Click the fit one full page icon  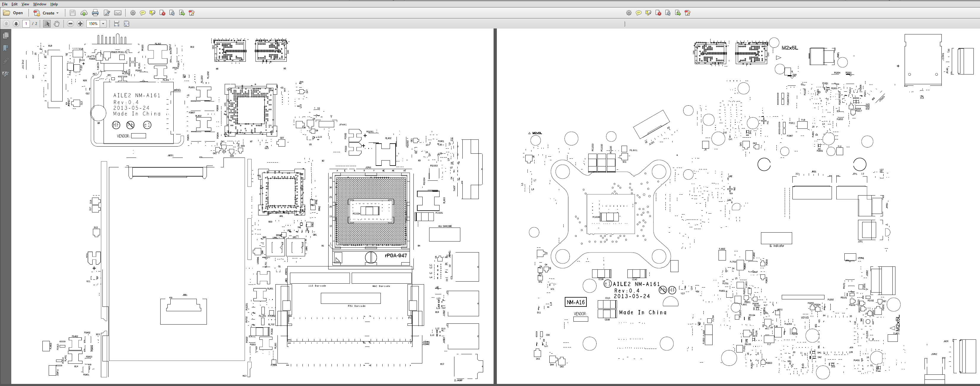126,23
